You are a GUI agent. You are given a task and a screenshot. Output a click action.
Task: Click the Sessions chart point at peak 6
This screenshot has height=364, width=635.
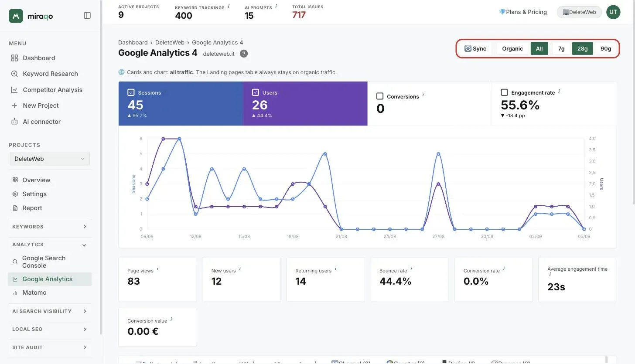pyautogui.click(x=179, y=139)
